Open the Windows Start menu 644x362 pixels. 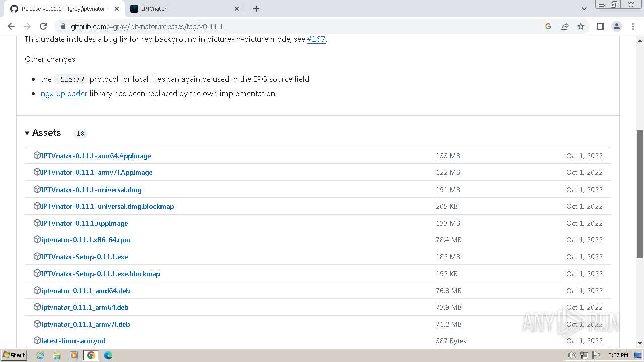tap(14, 355)
